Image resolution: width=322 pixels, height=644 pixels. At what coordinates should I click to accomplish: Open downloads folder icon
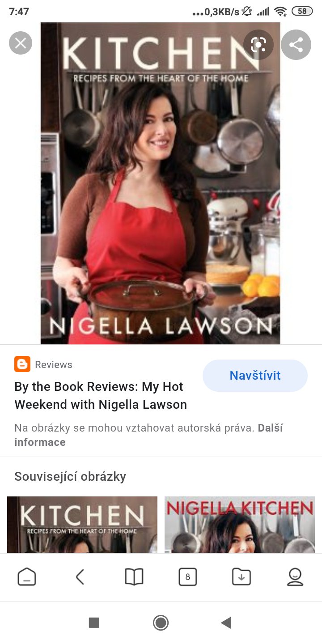point(241,577)
